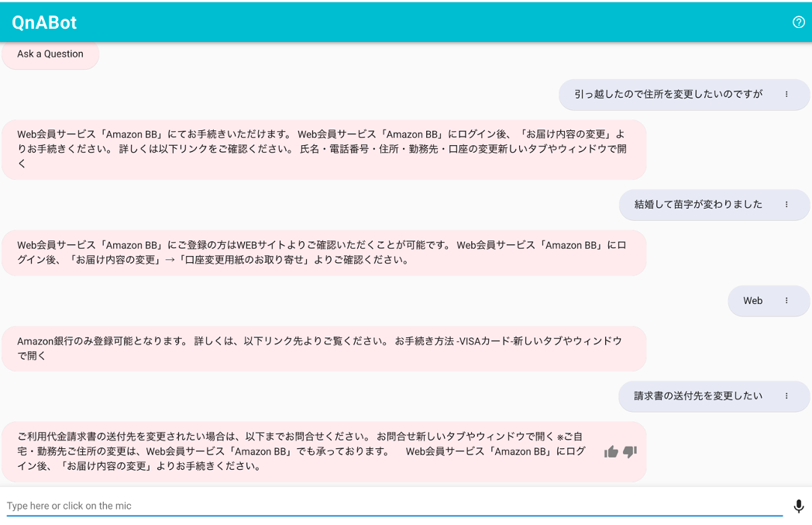Click the 'Ask a Question' bubble

(50, 54)
